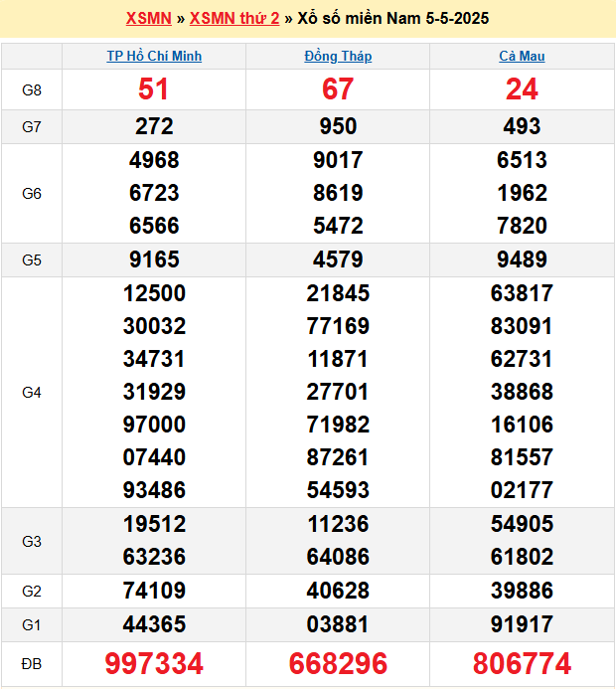Select G1 number 44365
The height and width of the screenshot is (689, 616).
154,624
